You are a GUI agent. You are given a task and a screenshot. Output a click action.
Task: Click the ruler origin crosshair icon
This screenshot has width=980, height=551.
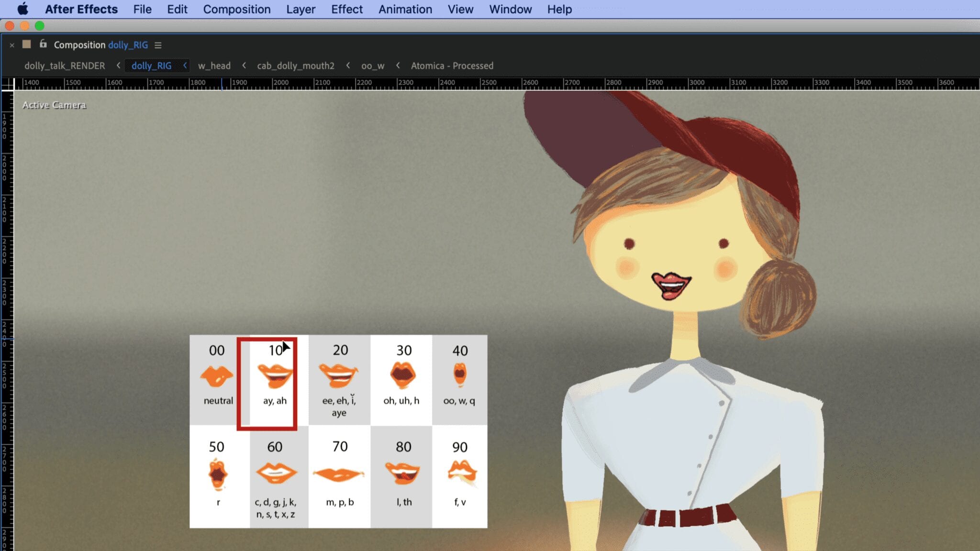8,84
